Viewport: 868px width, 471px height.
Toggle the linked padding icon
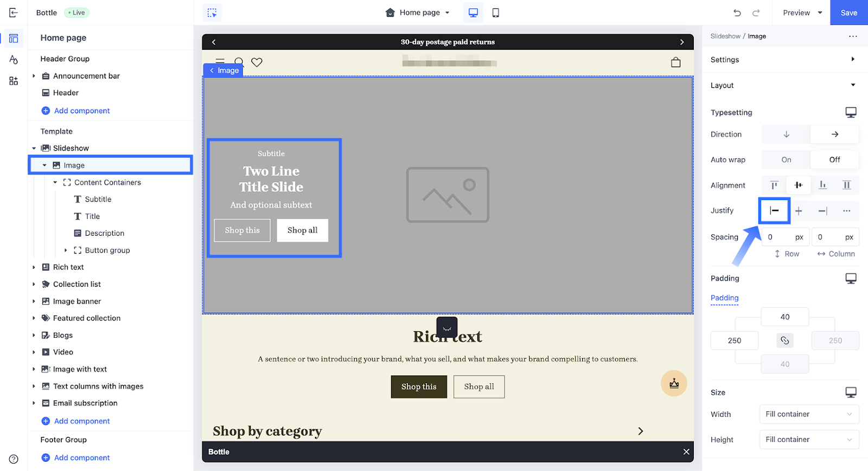pos(784,340)
